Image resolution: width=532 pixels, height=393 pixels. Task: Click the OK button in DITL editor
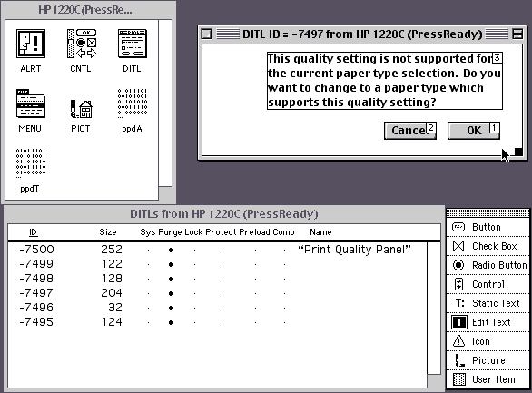(x=474, y=131)
